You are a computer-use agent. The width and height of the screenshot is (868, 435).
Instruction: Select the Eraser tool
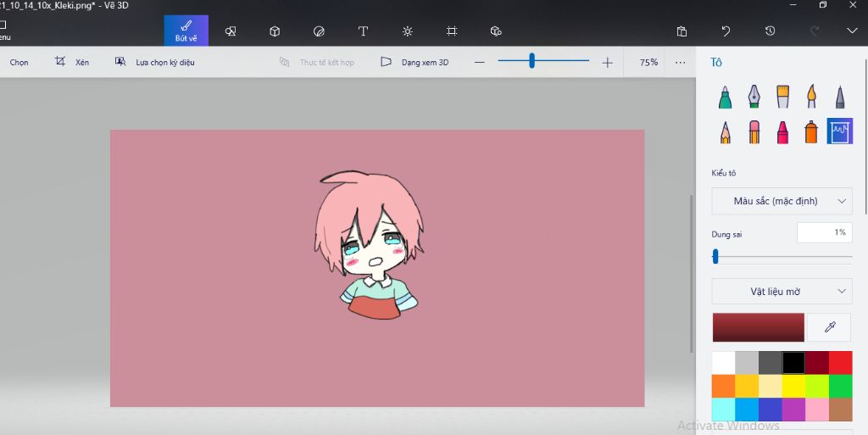[x=754, y=131]
